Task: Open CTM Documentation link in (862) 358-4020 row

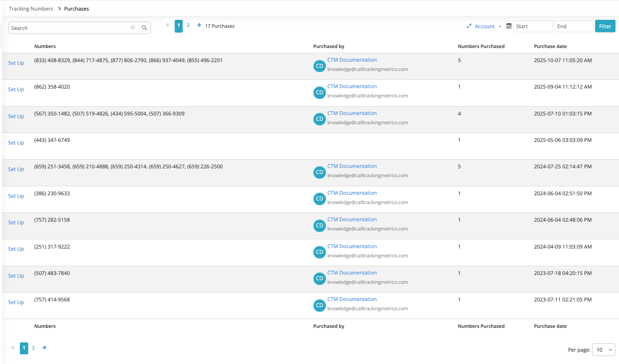Action: coord(352,86)
